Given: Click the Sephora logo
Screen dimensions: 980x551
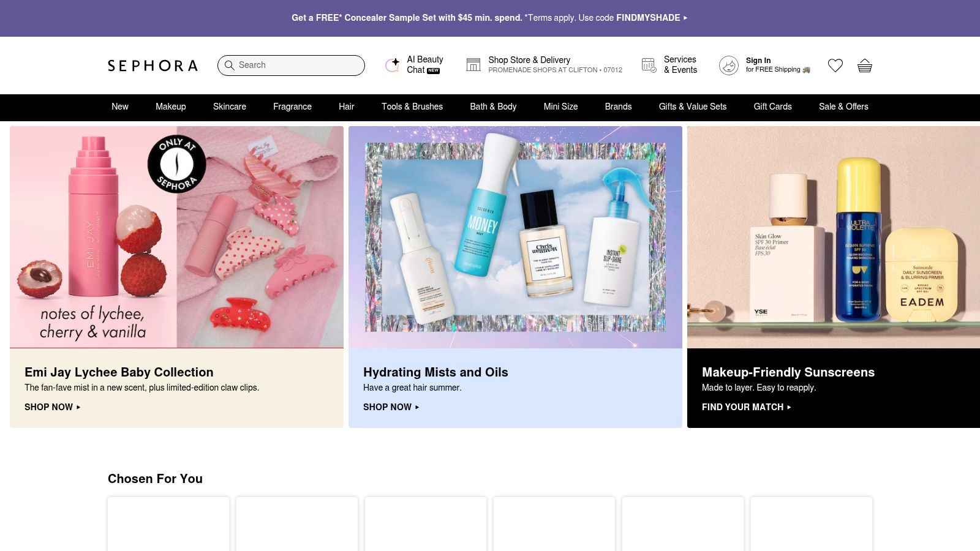Looking at the screenshot, I should (153, 66).
